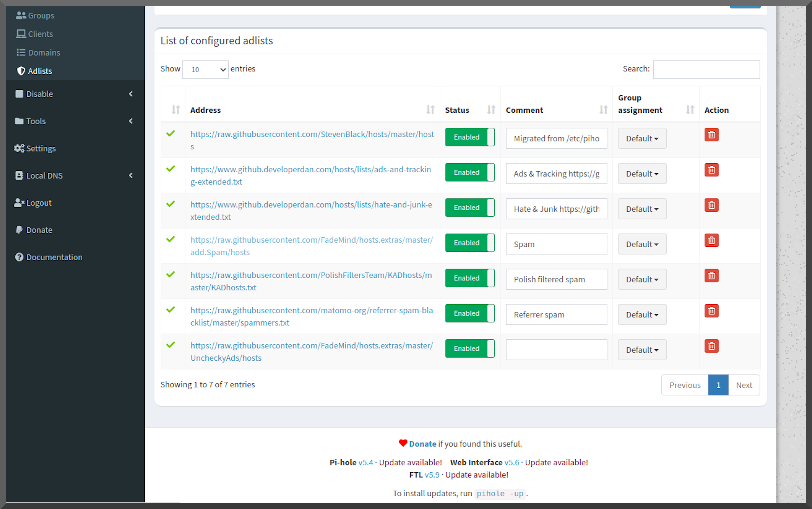Click the Search input field

pyautogui.click(x=705, y=69)
